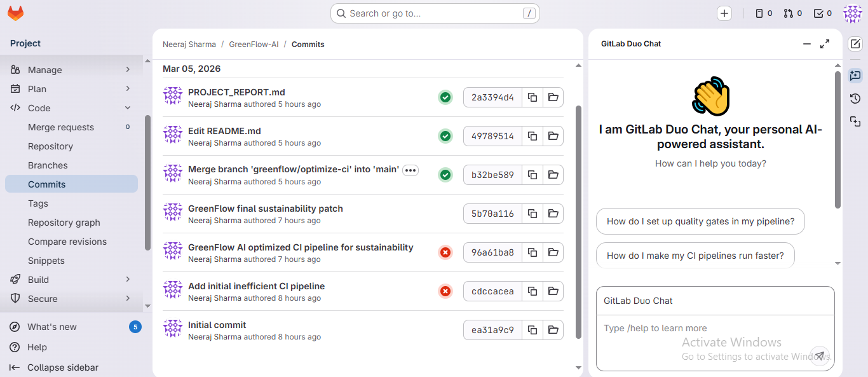The width and height of the screenshot is (868, 377).
Task: Click the commits list vertical scrollbar
Action: (578, 223)
